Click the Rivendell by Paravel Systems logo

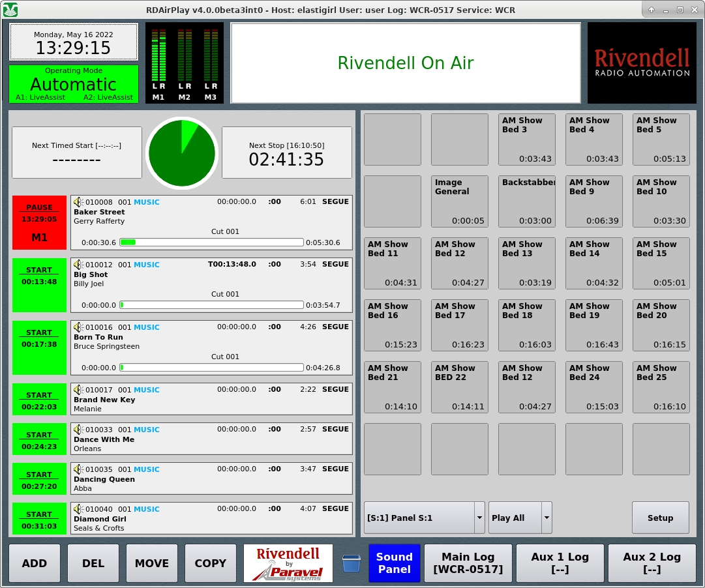point(288,563)
